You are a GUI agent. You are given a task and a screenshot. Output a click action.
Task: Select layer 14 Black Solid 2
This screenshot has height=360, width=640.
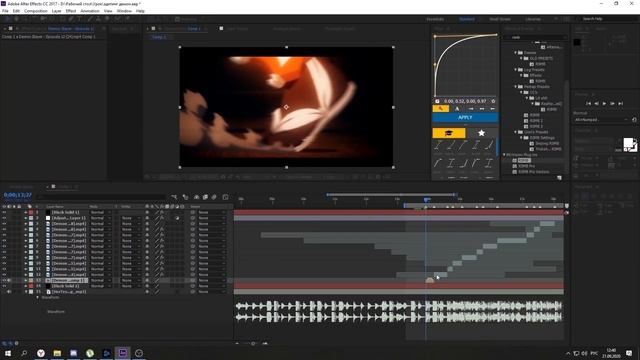65,286
